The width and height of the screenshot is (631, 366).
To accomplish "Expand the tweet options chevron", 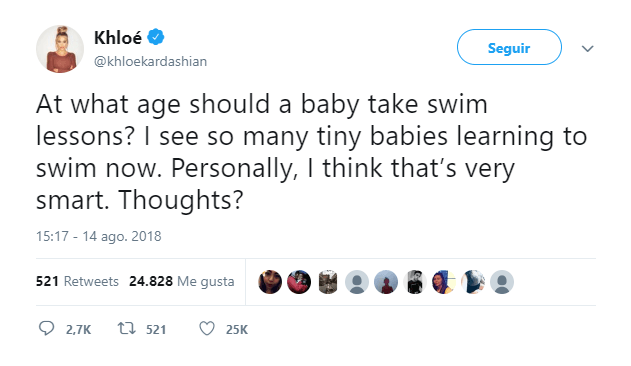I will [588, 49].
